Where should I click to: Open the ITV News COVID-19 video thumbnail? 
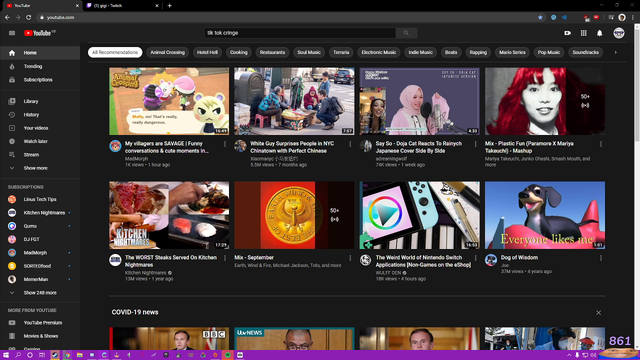click(x=294, y=338)
